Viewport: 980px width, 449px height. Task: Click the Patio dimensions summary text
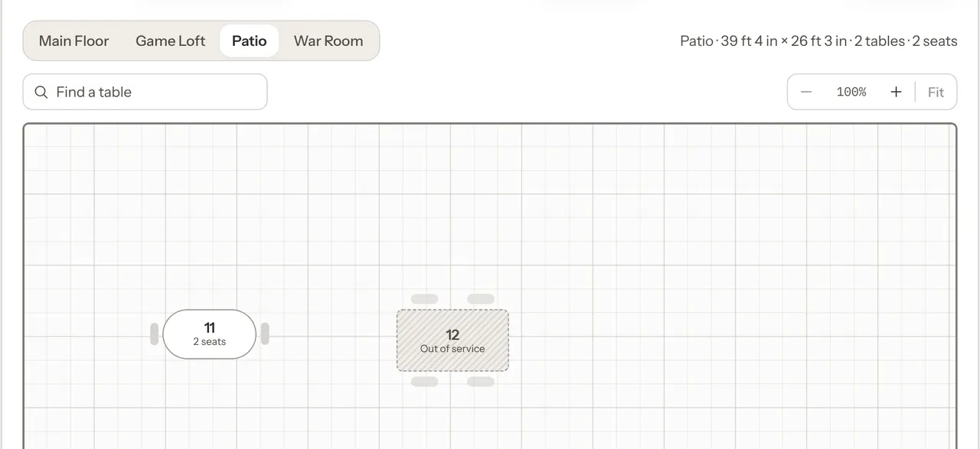coord(818,41)
